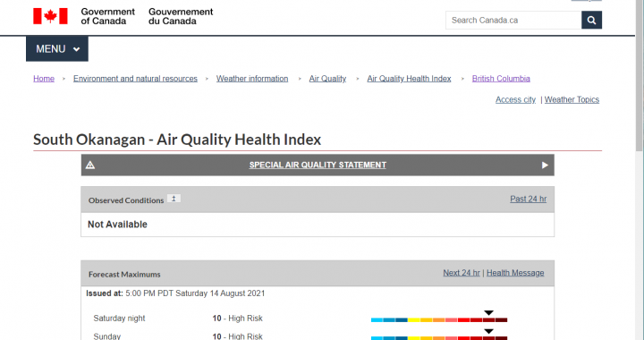Expand the SPECIAL AIR QUALITY STATEMENT banner

click(x=318, y=165)
